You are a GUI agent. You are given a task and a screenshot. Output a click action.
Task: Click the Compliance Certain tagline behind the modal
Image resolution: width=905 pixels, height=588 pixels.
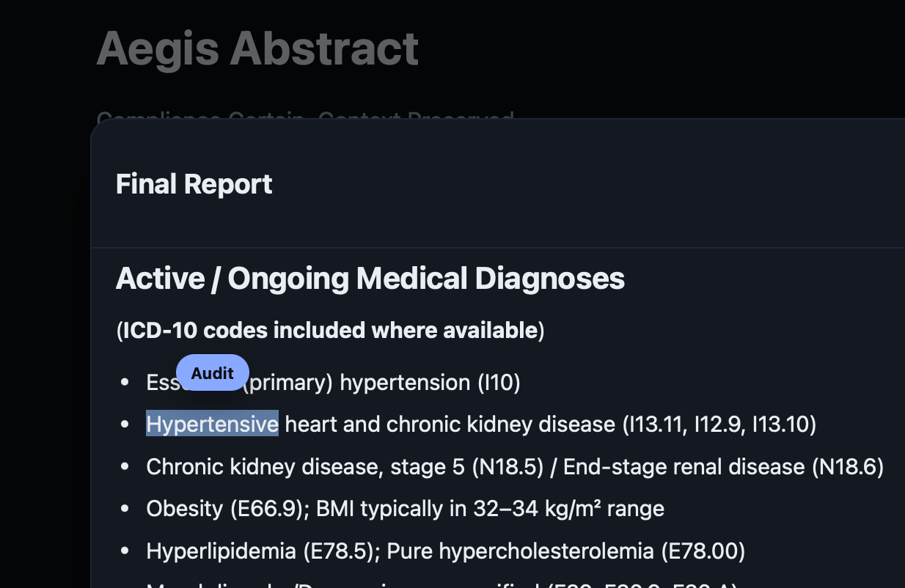306,119
